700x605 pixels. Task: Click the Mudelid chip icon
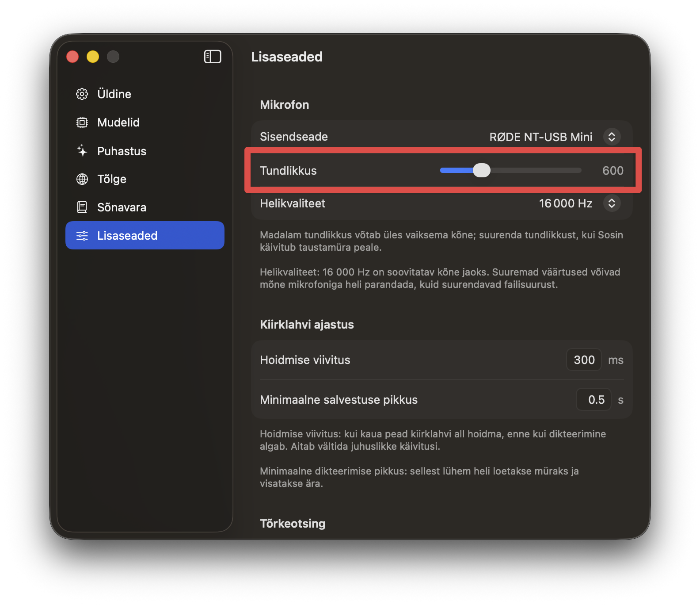[x=82, y=123]
